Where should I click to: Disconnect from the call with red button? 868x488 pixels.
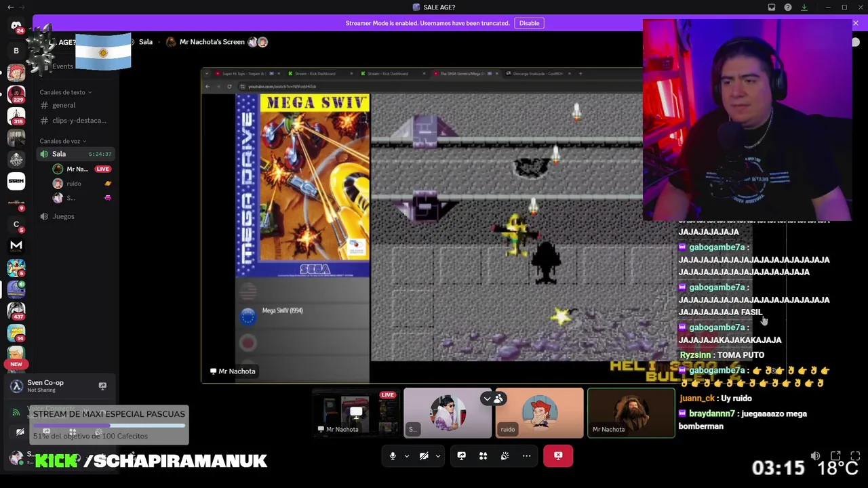558,456
